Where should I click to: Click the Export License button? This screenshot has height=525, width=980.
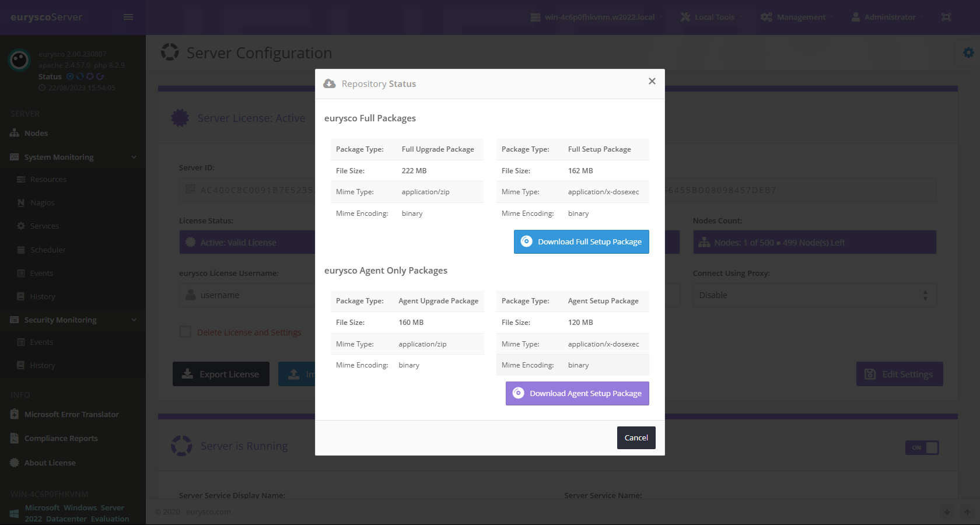point(221,374)
